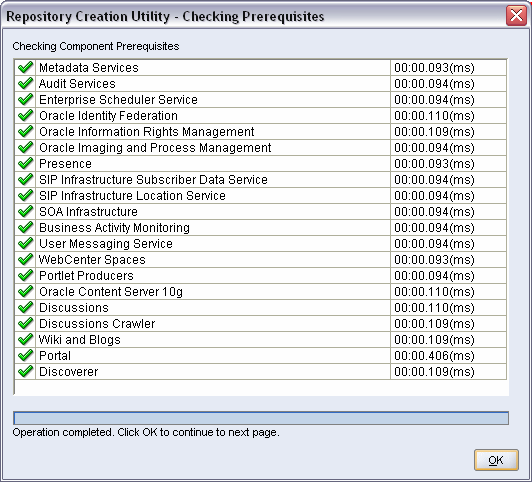Click the time value in the Audit Services row
Image resolution: width=532 pixels, height=482 pixels.
click(434, 83)
